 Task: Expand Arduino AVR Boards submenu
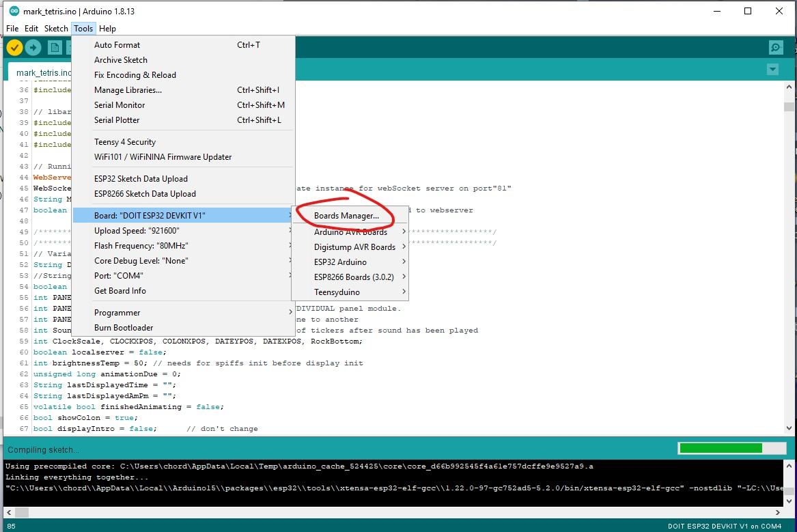(x=350, y=232)
